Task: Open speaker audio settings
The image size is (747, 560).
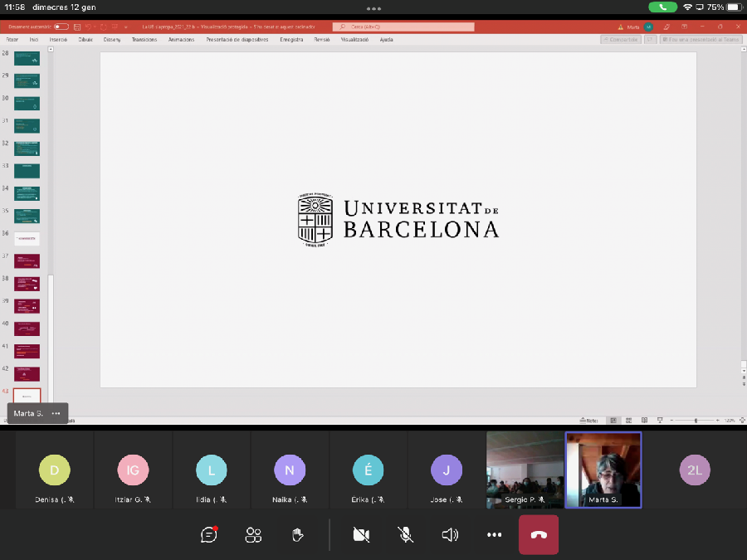Action: tap(450, 535)
